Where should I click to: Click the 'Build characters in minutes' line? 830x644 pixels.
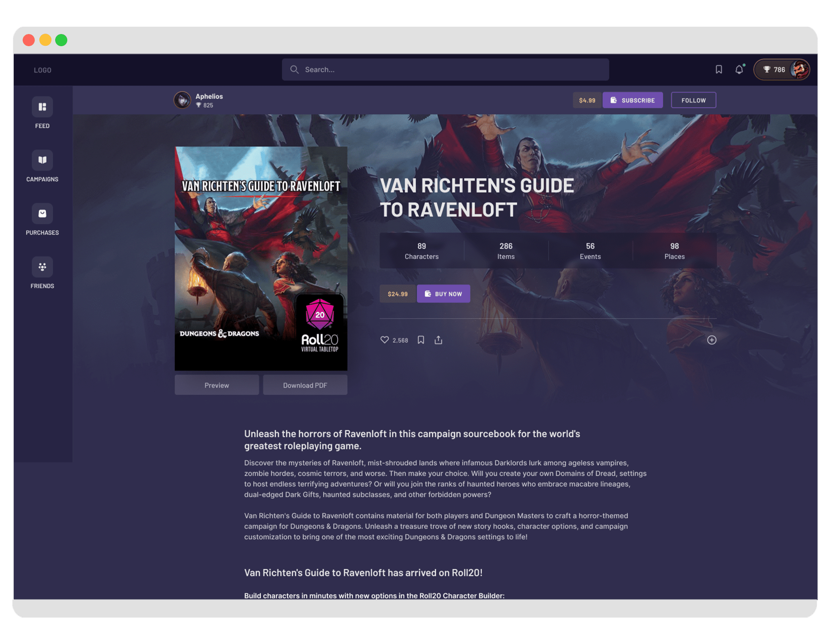point(374,595)
